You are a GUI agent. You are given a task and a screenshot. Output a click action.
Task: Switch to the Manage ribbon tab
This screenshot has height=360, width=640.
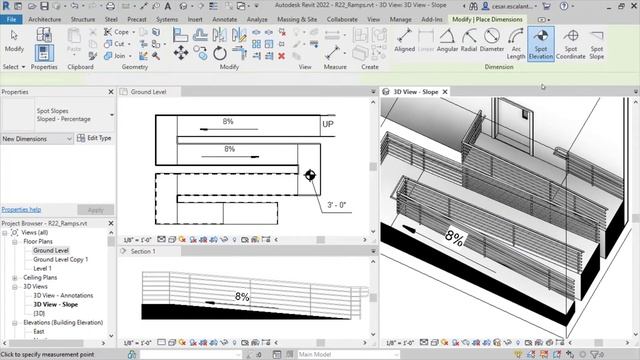(x=400, y=19)
